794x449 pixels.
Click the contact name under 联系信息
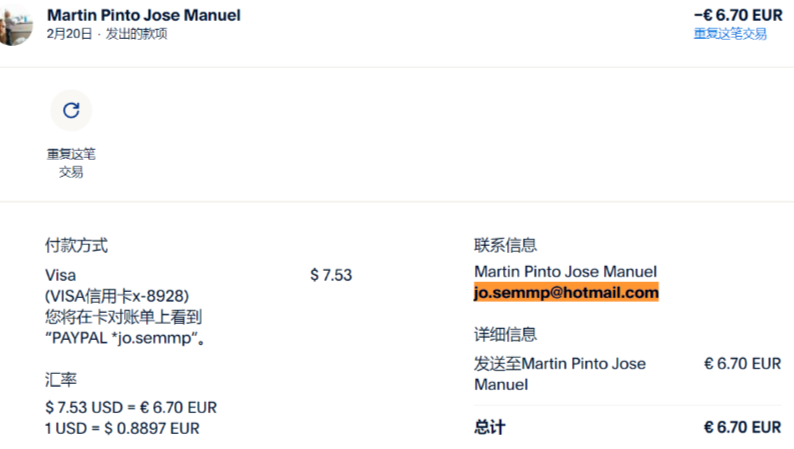pos(565,272)
